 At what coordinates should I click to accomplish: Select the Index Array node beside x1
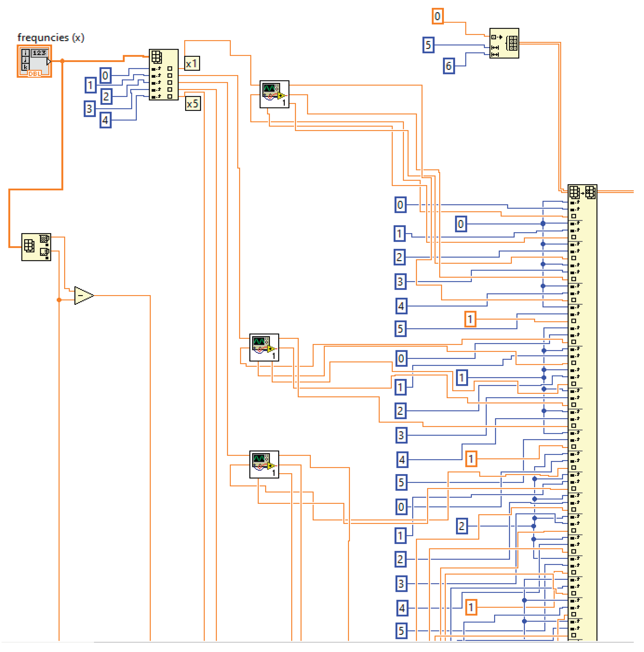point(164,75)
